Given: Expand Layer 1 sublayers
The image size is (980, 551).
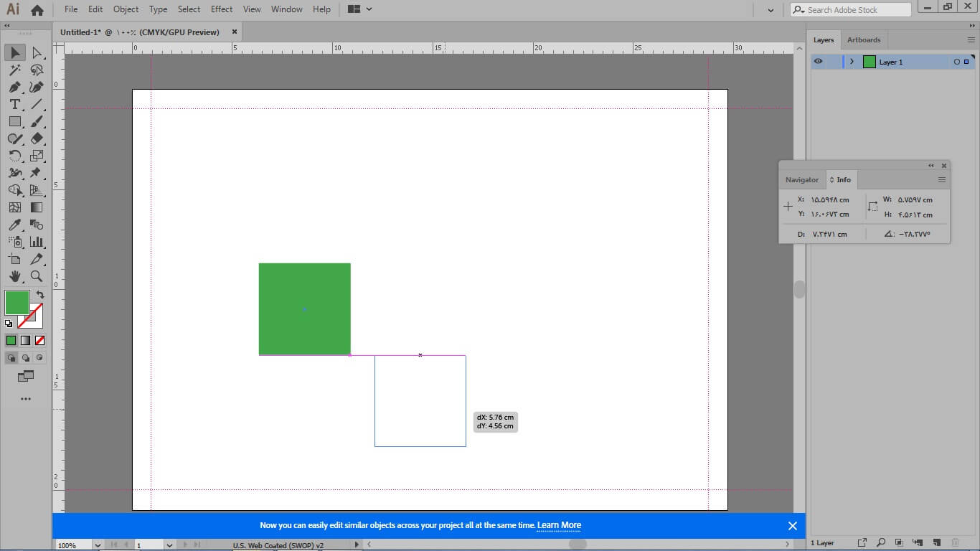Looking at the screenshot, I should 852,62.
